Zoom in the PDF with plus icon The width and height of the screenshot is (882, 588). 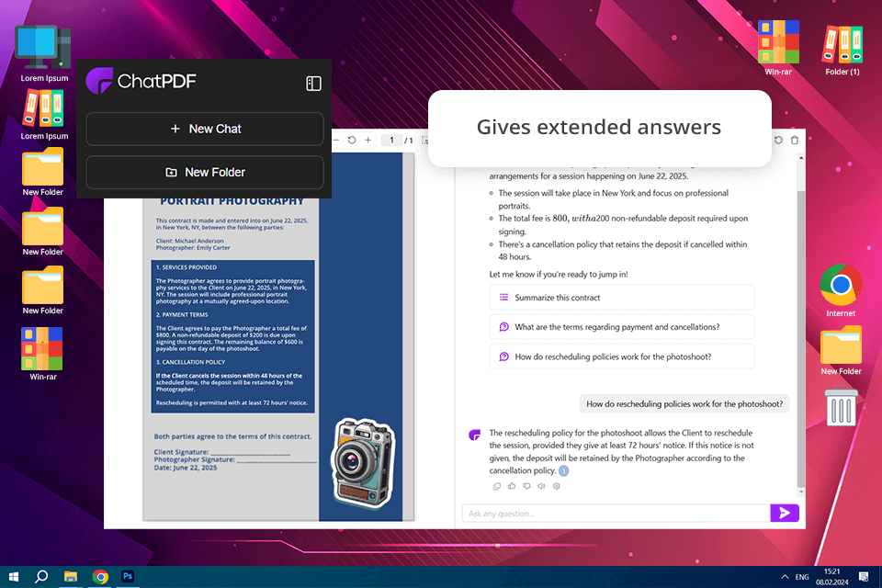coord(367,140)
